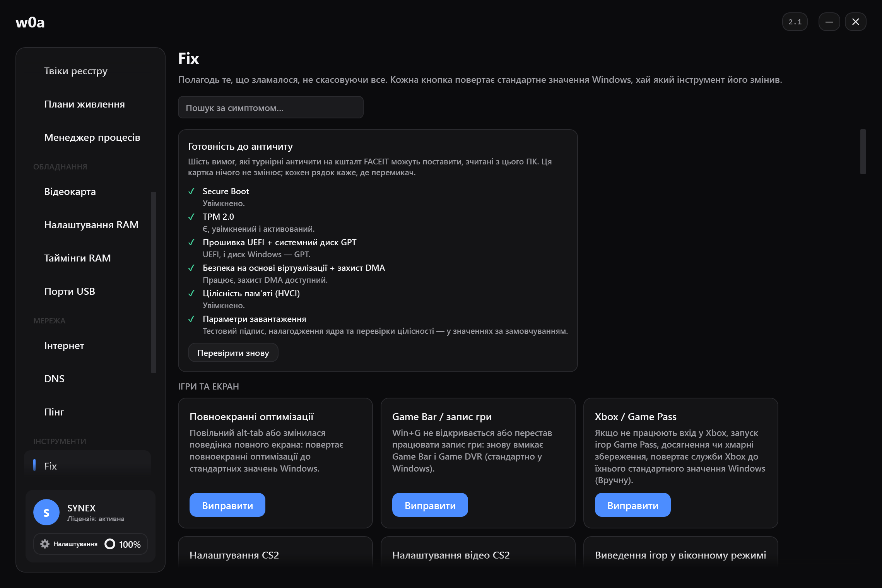The height and width of the screenshot is (588, 882).
Task: Click the UI scale ring icon next to 100%
Action: (110, 544)
